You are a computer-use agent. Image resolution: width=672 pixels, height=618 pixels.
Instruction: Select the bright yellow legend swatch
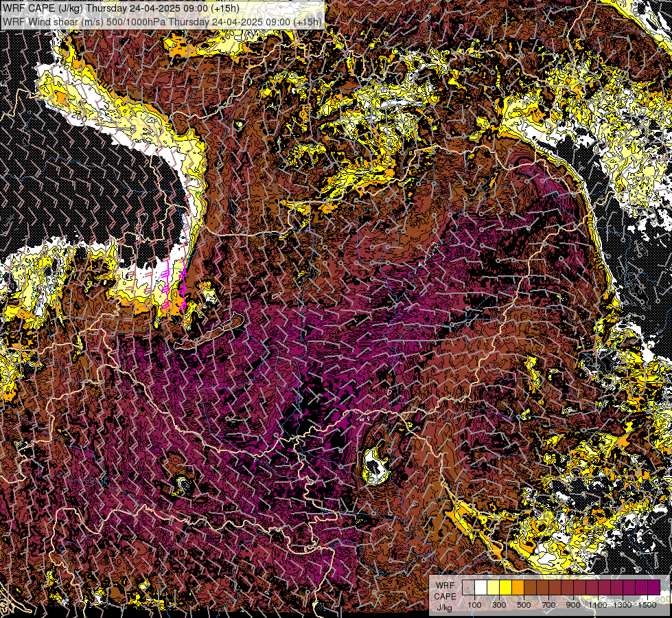[506, 587]
